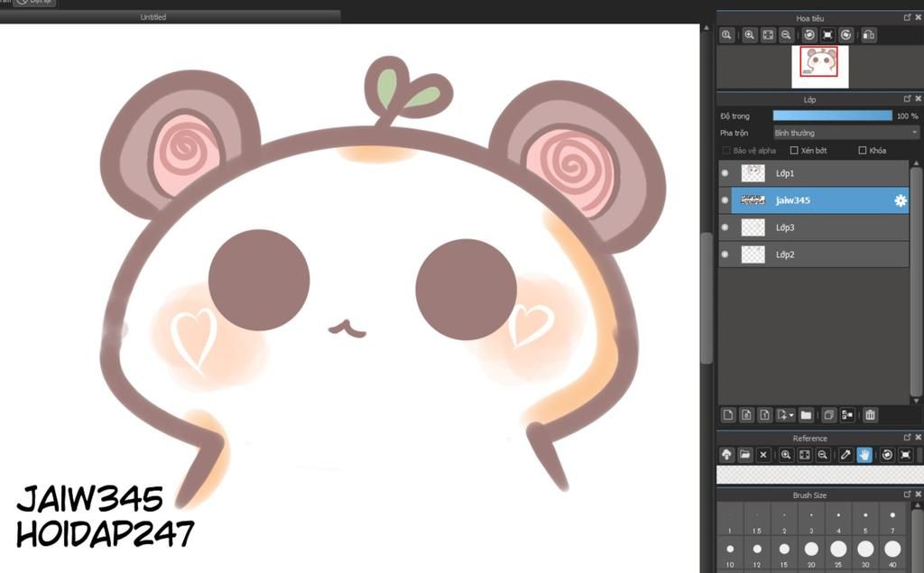Viewport: 924px width, 573px height.
Task: Enable the Khóa lock checkbox
Action: point(862,151)
